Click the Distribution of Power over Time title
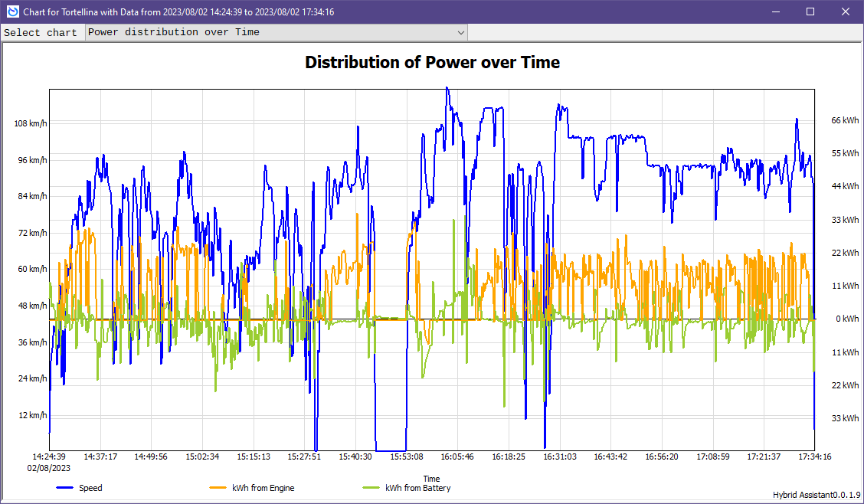Viewport: 864px width, 504px height. [433, 62]
